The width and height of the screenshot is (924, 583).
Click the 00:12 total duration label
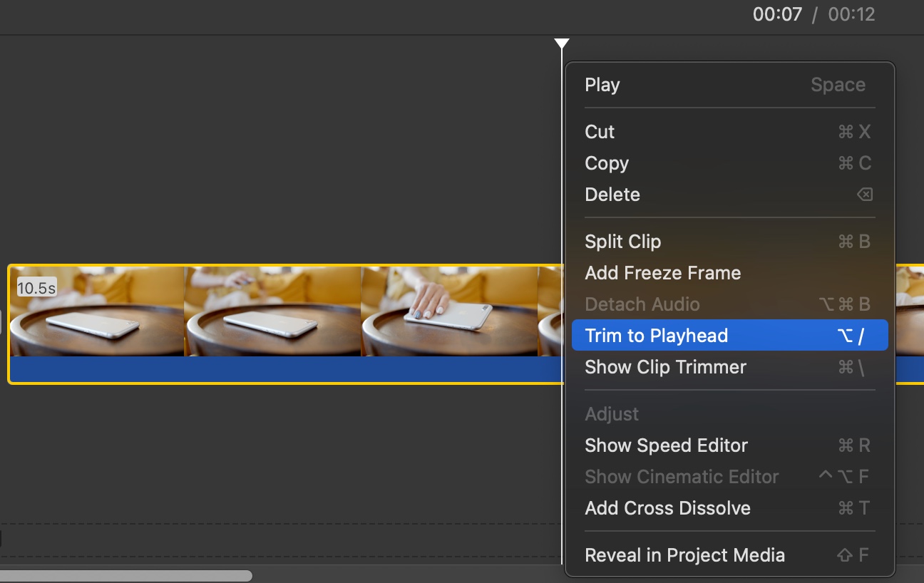852,14
